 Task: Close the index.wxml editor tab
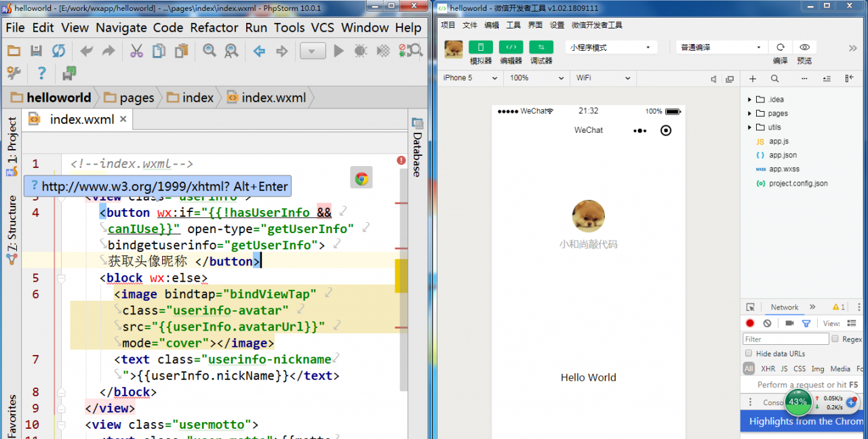[x=123, y=119]
